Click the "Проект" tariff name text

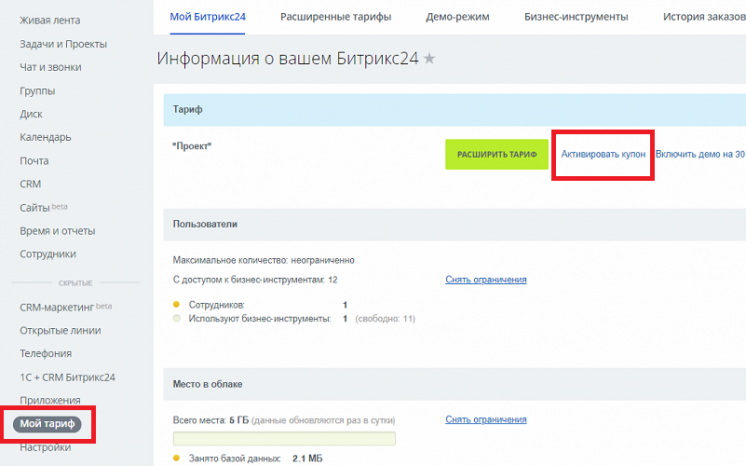[192, 146]
